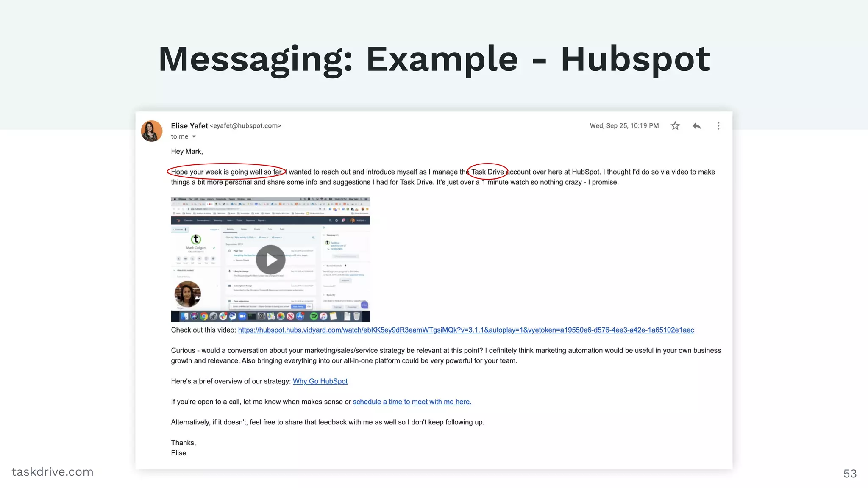The image size is (868, 488).
Task: Expand the 'to me' recipient details arrow
Action: pyautogui.click(x=194, y=136)
